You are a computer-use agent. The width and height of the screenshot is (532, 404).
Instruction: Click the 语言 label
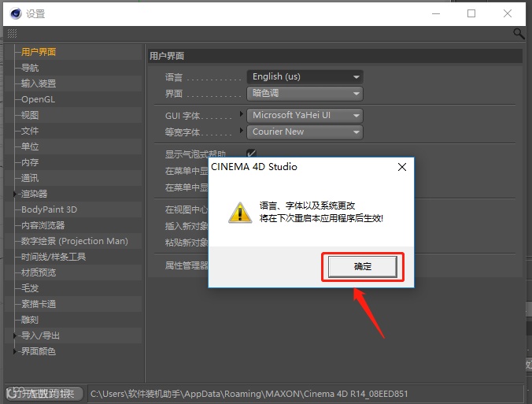tap(174, 77)
